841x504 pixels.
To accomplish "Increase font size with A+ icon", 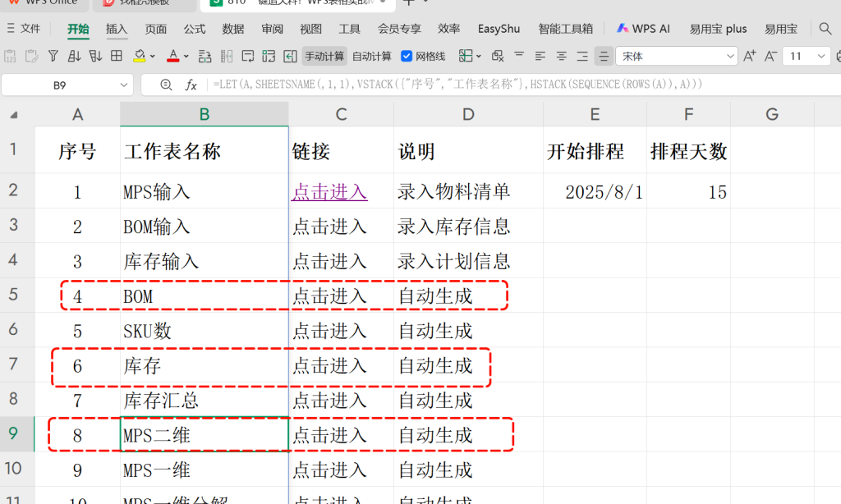I will 750,56.
